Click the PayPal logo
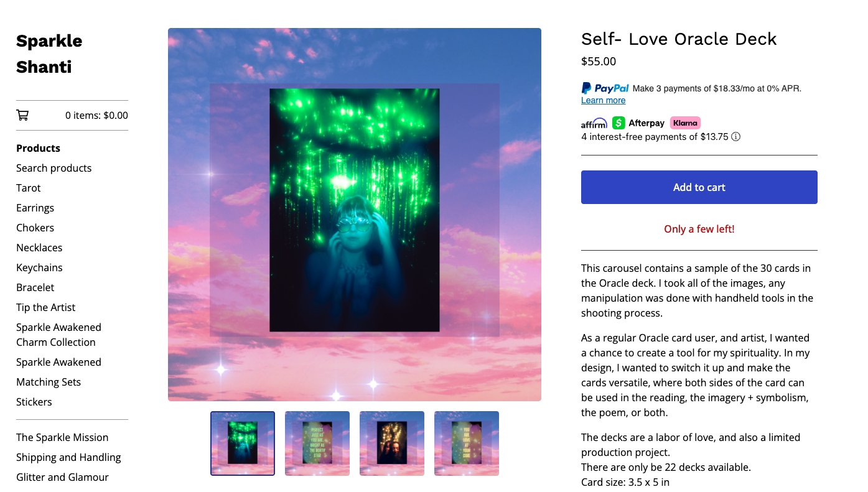This screenshot has width=868, height=492. [605, 88]
